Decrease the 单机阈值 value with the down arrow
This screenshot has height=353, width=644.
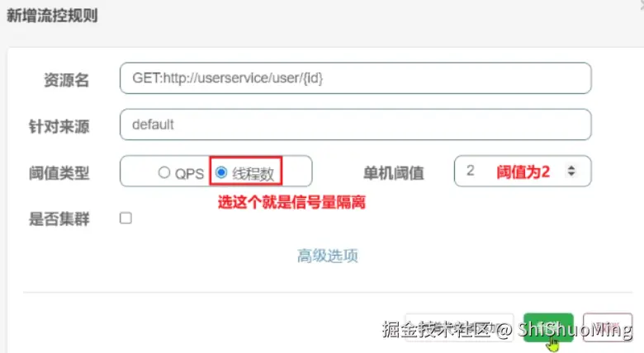[571, 174]
